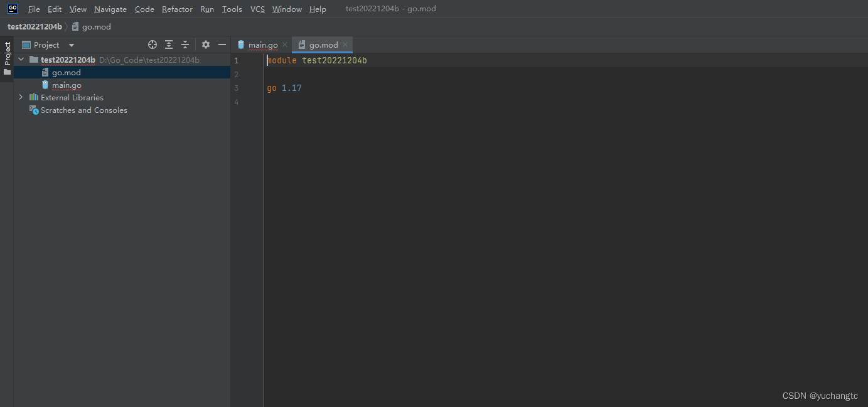Open the VCS menu
The width and height of the screenshot is (868, 407).
tap(257, 9)
